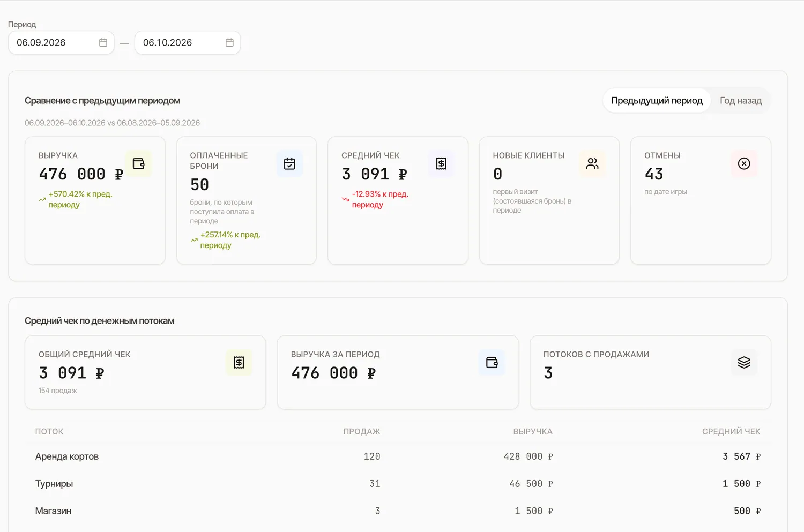The width and height of the screenshot is (804, 532).
Task: Click the Аренда кортов row name
Action: pos(67,456)
